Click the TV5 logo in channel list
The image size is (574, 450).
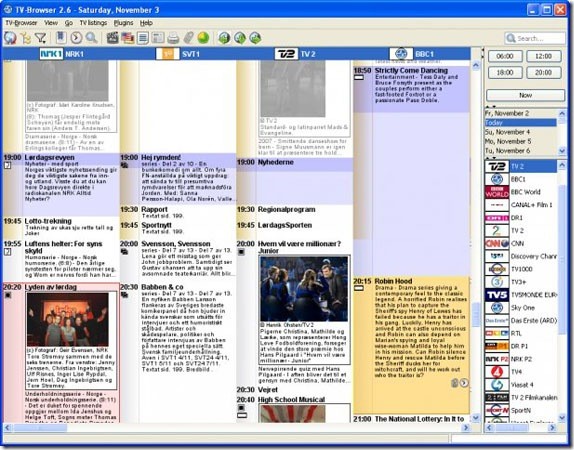[497, 295]
